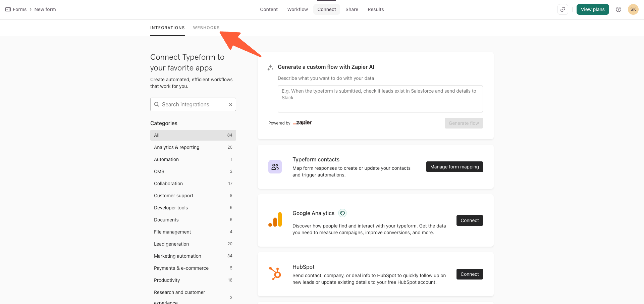Click the Zapier logo
Image resolution: width=644 pixels, height=304 pixels.
tap(302, 123)
